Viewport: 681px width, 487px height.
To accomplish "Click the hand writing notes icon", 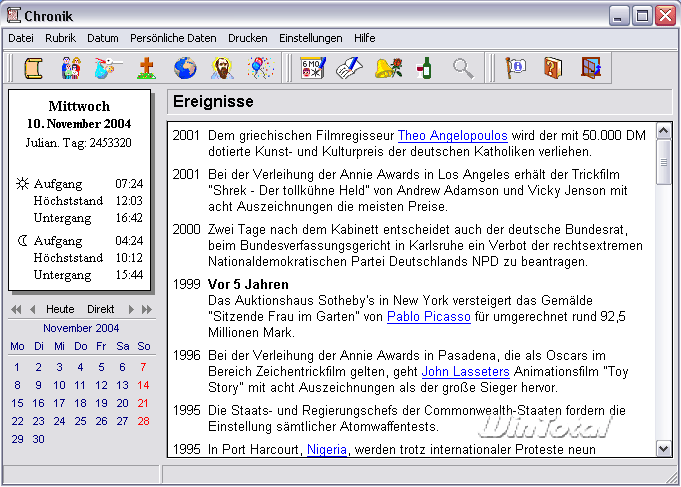I will tap(348, 68).
